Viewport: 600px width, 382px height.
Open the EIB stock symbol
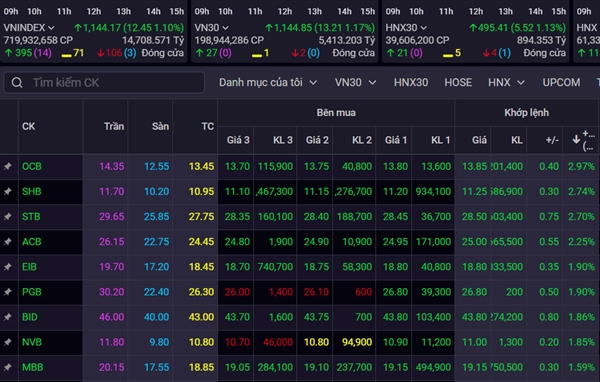coord(29,267)
